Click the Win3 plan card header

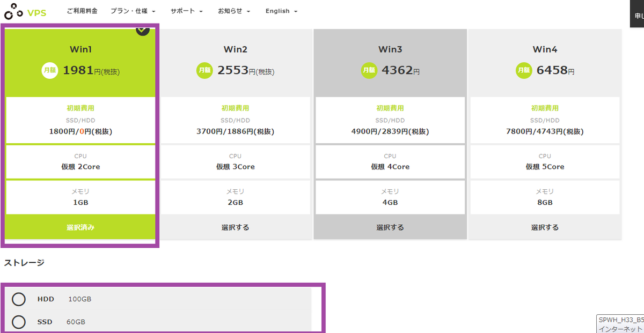(x=390, y=49)
